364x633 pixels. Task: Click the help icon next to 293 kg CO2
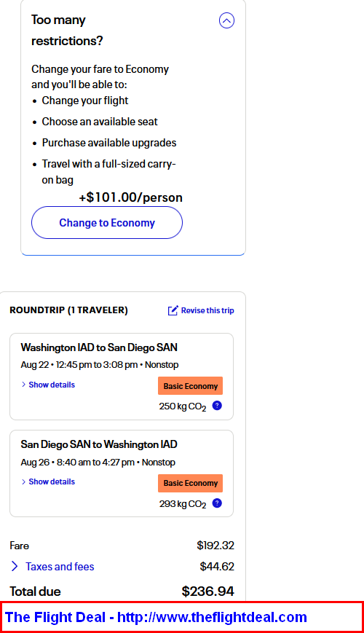click(x=217, y=503)
